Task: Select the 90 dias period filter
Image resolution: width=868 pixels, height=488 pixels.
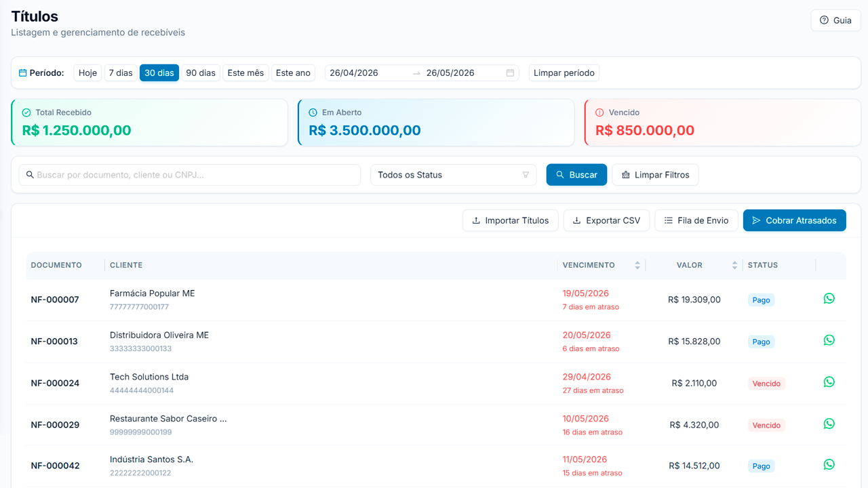Action: [x=201, y=73]
